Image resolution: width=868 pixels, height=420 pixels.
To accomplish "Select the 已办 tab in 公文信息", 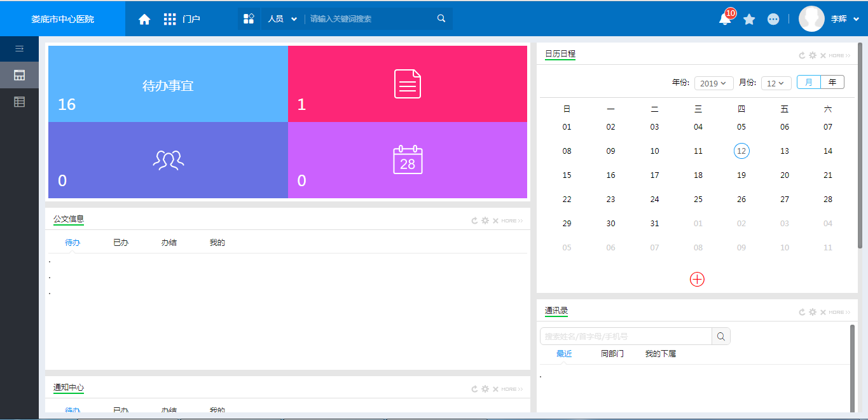I will point(121,243).
